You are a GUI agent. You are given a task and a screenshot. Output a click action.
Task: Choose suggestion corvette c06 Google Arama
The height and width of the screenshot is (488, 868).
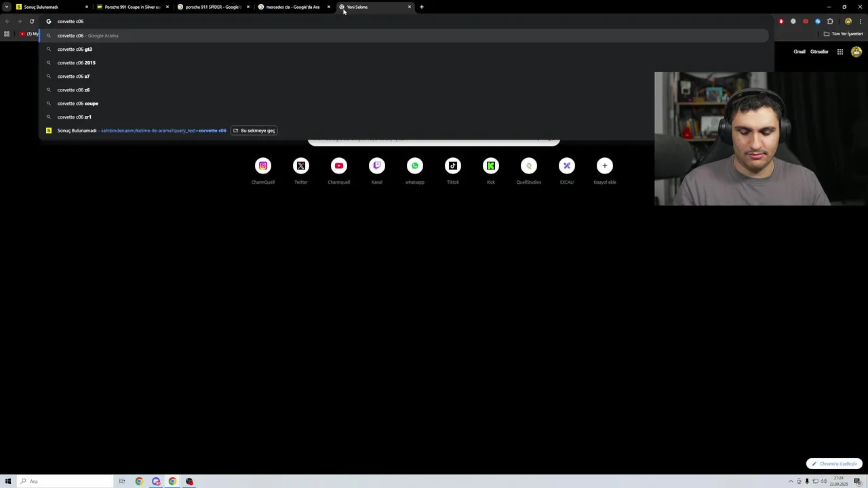click(404, 35)
